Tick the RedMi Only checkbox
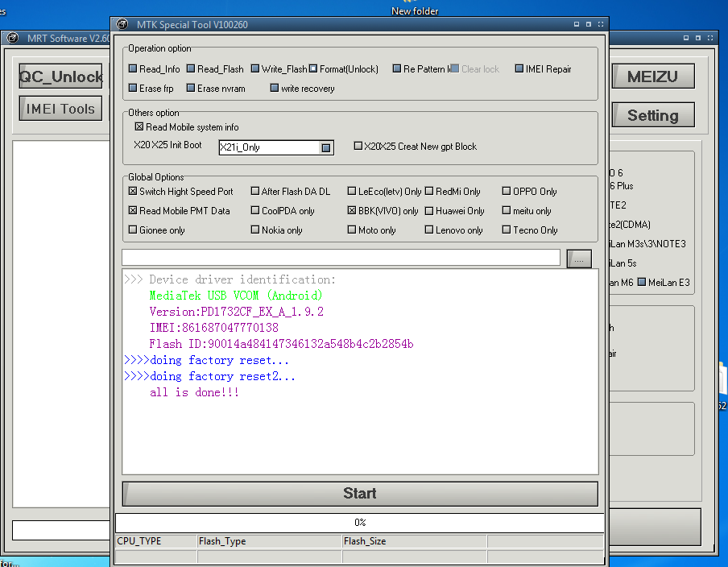 point(429,191)
